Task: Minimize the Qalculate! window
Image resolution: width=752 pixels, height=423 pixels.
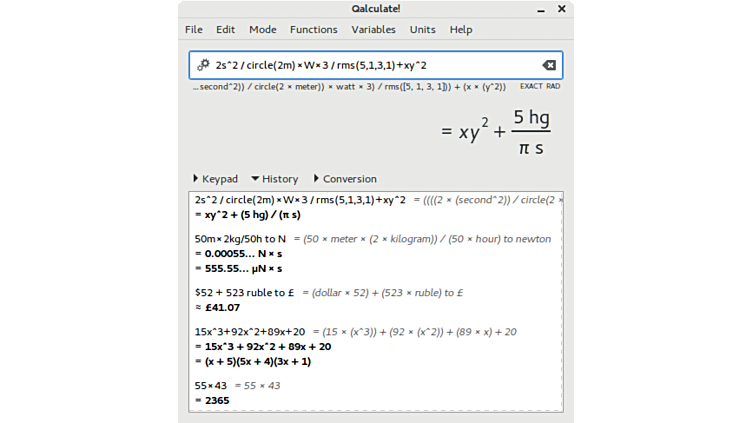Action: tap(541, 8)
